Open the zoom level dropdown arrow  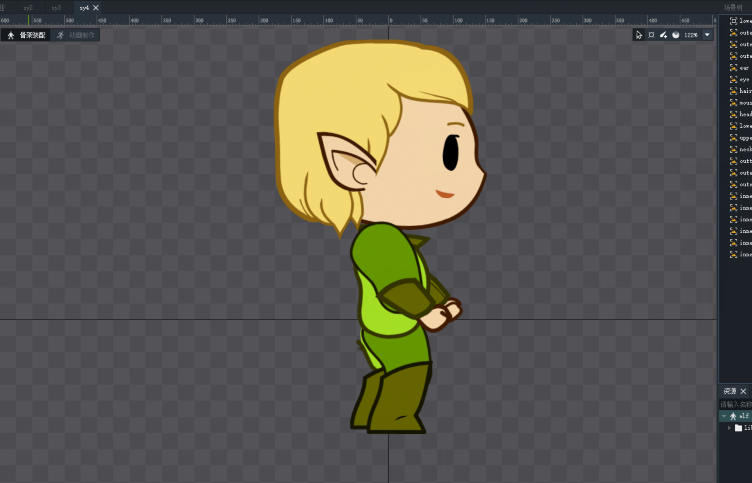click(x=707, y=35)
